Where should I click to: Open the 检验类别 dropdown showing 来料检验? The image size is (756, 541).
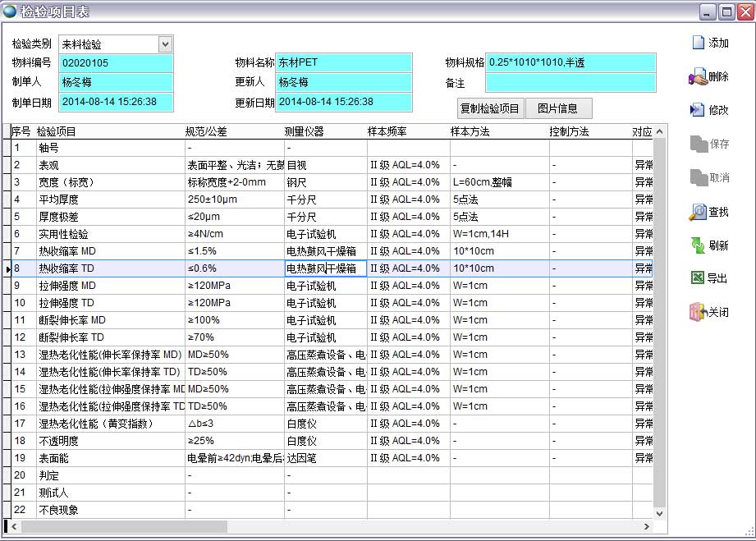[164, 44]
